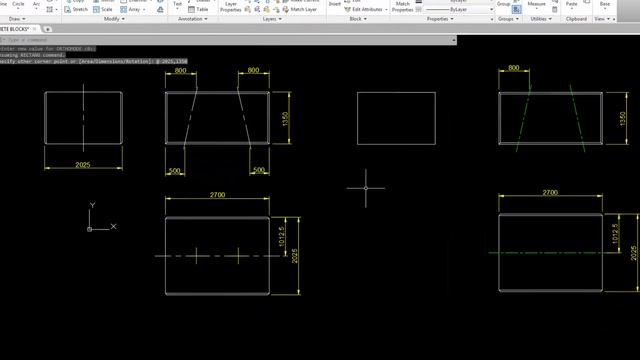Expand the Layers panel title
This screenshot has width=640, height=360.
pos(272,19)
